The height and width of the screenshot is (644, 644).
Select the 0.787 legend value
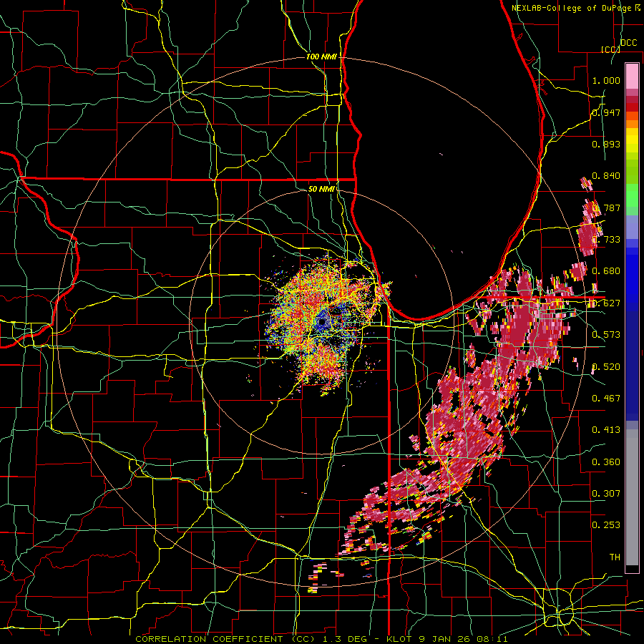608,208
